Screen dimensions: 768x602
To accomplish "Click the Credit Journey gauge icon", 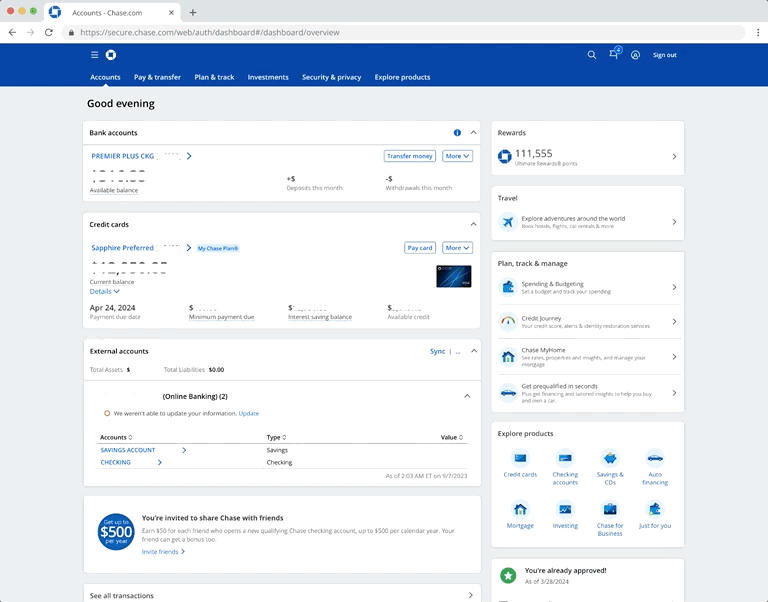I will point(508,321).
